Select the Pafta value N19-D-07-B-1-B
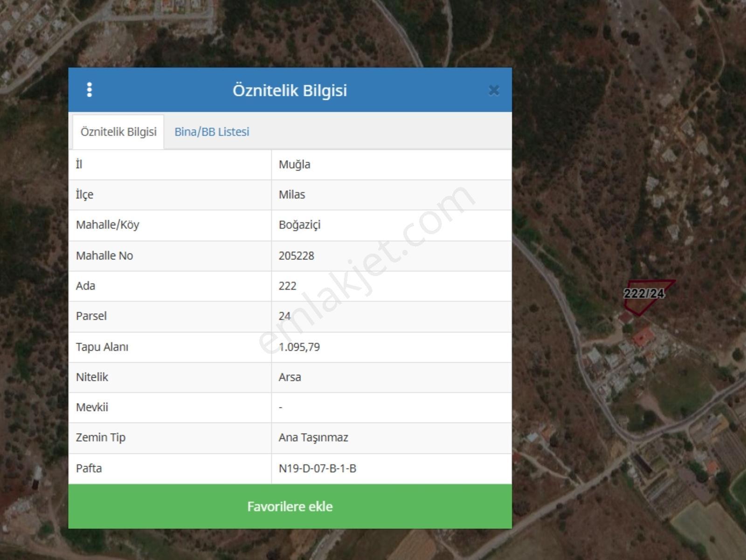 pyautogui.click(x=318, y=468)
